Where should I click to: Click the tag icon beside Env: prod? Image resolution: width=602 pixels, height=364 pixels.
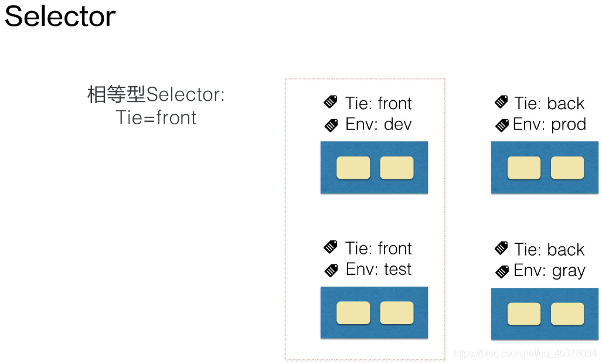(502, 125)
